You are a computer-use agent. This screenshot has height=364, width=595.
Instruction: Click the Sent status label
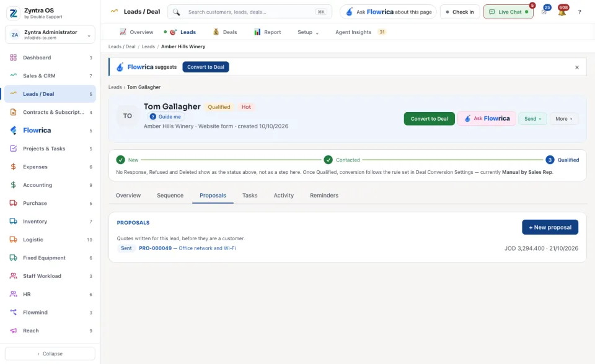126,248
